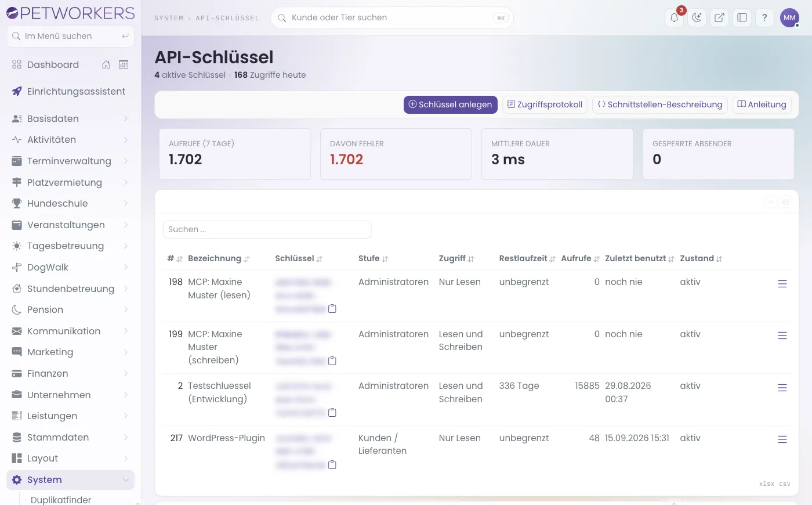Copy the key of MCP: Maxine Muster (schreiben)
Viewport: 812px width, 505px height.
(x=332, y=361)
